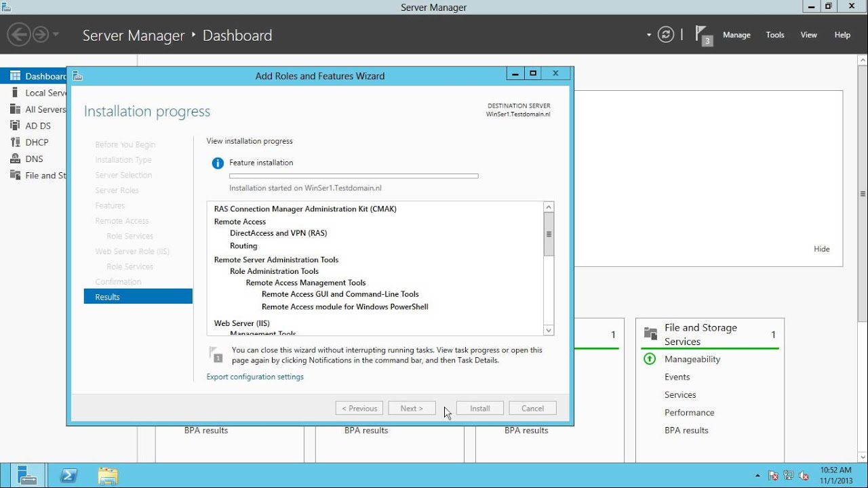Image resolution: width=868 pixels, height=488 pixels.
Task: Select the Results wizard step
Action: coord(138,297)
